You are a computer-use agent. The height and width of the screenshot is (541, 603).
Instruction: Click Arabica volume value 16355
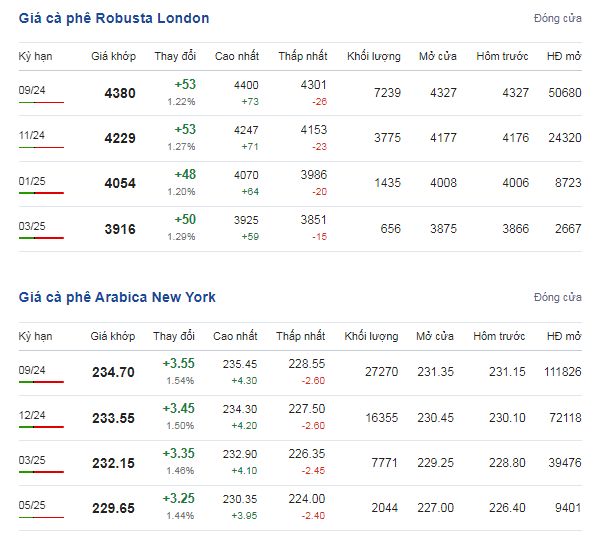[381, 418]
